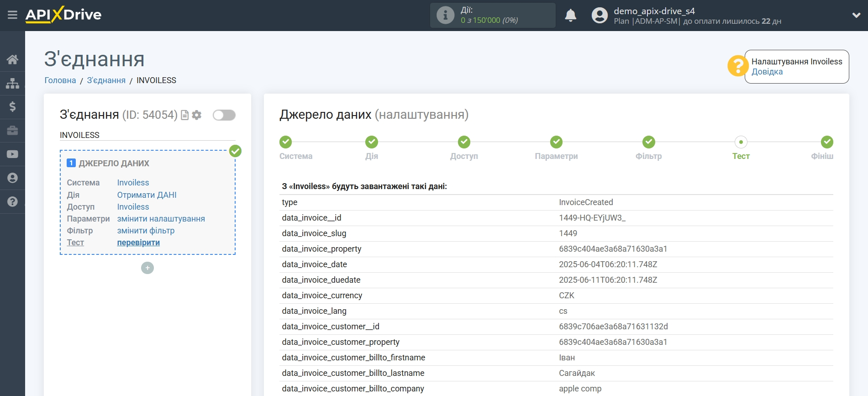This screenshot has height=396, width=868.
Task: Go to Система step
Action: [286, 142]
